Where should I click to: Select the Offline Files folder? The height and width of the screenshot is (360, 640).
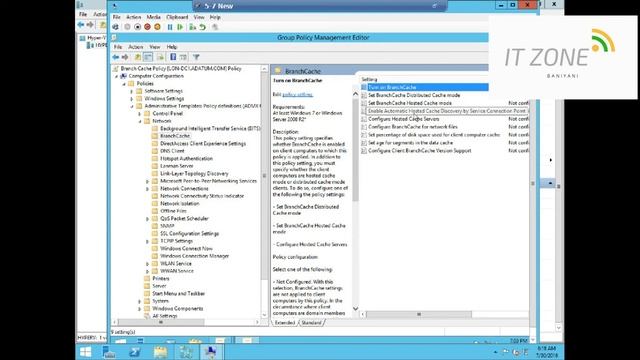pos(173,211)
